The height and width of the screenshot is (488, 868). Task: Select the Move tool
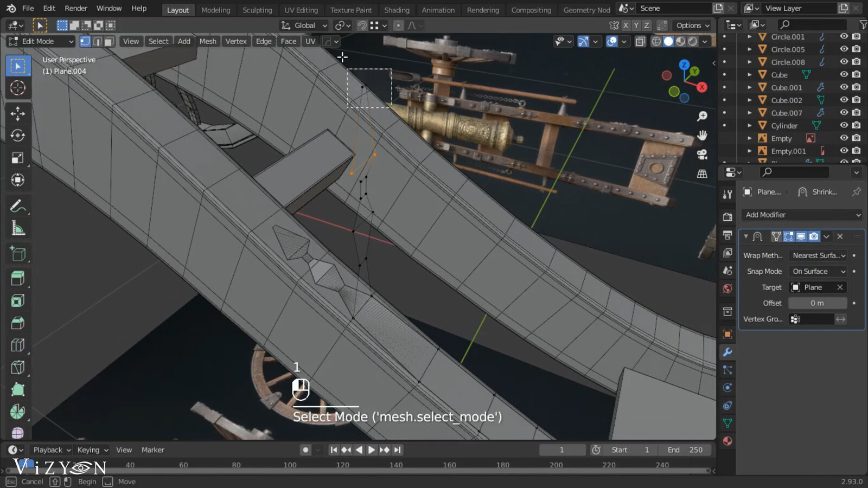[x=18, y=113]
